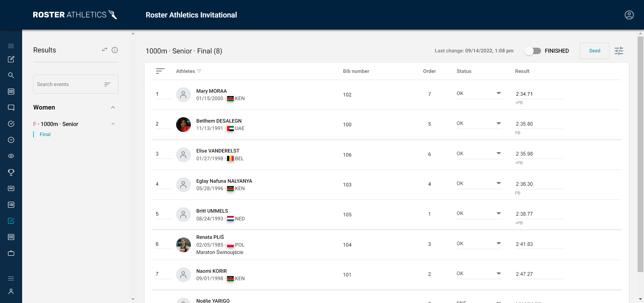Open the user account menu
Screen dimensions: 644x303
pyautogui.click(x=629, y=15)
